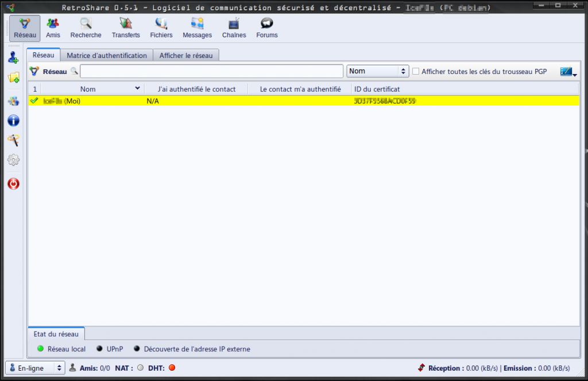The height and width of the screenshot is (381, 588).
Task: Click the friends person icon in status bar
Action: pyautogui.click(x=73, y=368)
